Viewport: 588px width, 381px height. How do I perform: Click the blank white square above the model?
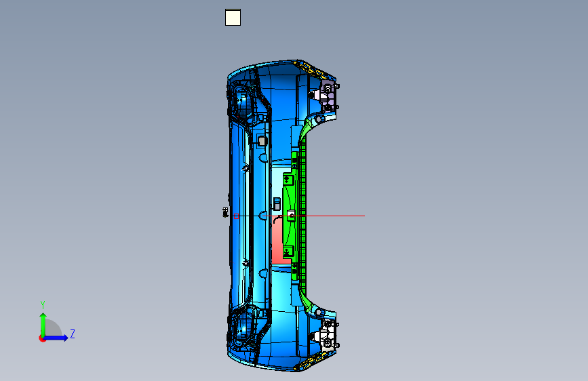click(x=233, y=17)
